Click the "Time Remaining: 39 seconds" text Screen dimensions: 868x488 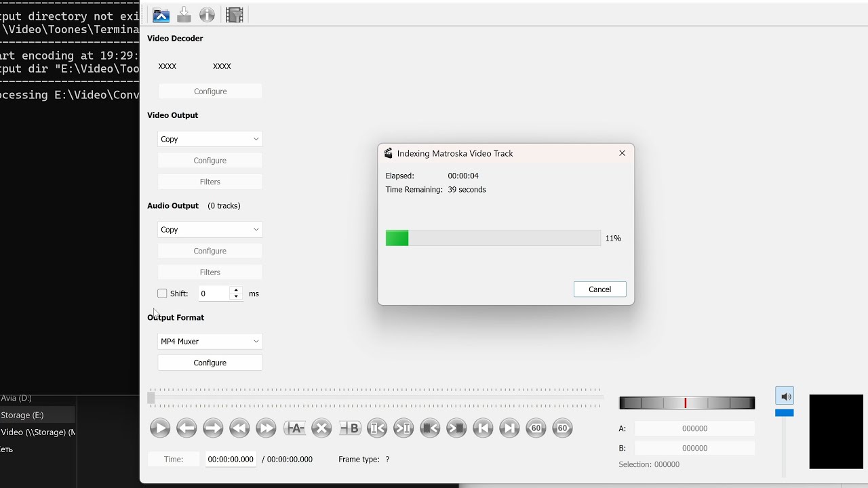pyautogui.click(x=436, y=190)
